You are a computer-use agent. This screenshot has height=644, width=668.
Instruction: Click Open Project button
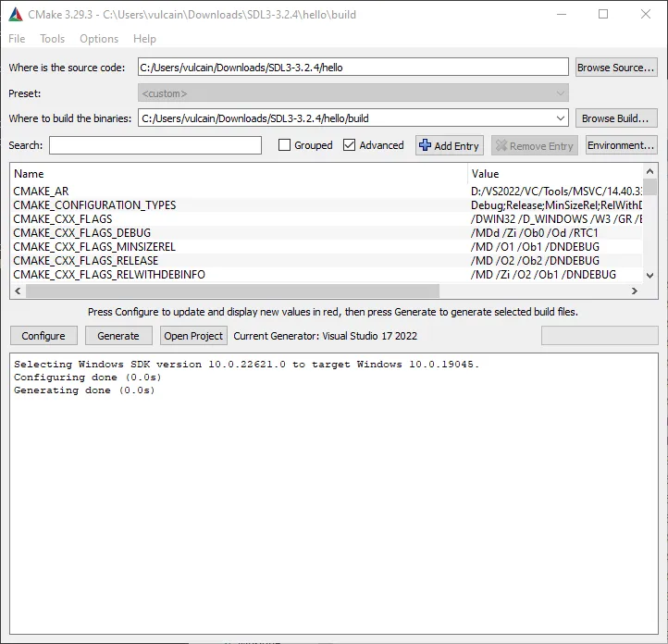pyautogui.click(x=193, y=336)
